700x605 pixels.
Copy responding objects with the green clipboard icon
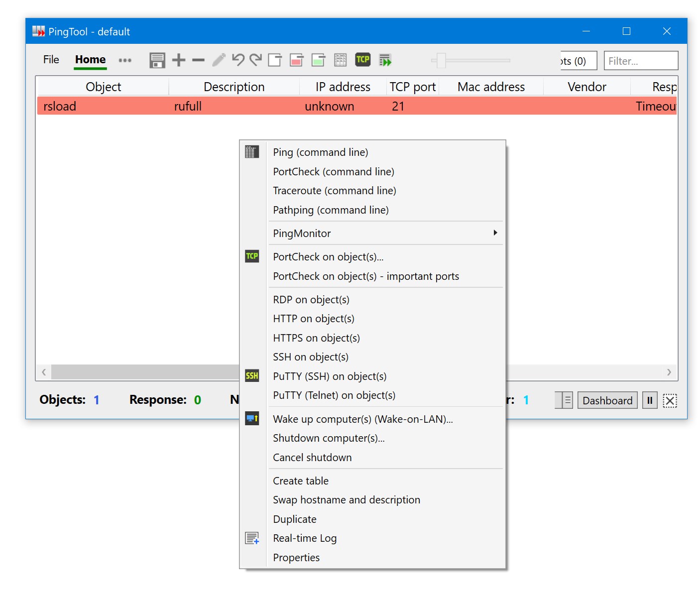point(318,60)
